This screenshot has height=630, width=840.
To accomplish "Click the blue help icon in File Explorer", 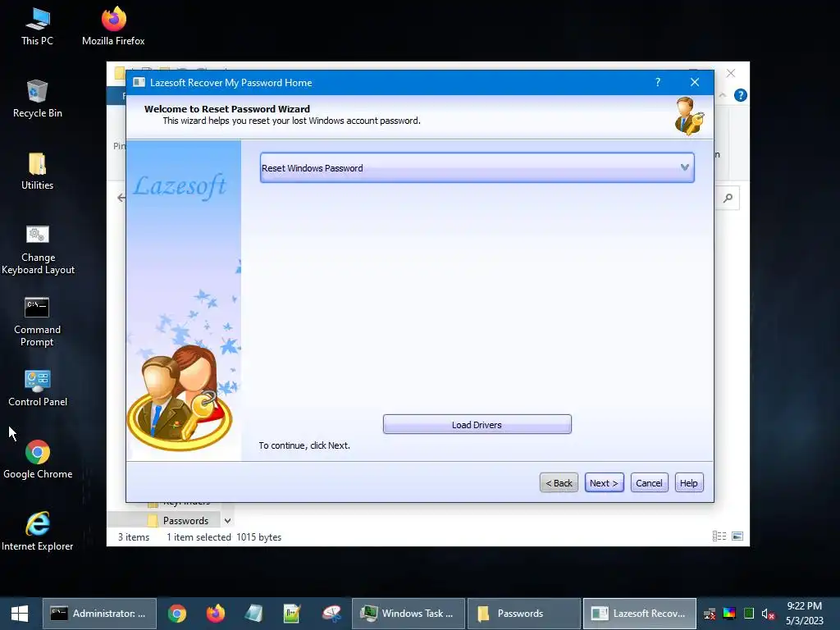I will click(x=741, y=95).
